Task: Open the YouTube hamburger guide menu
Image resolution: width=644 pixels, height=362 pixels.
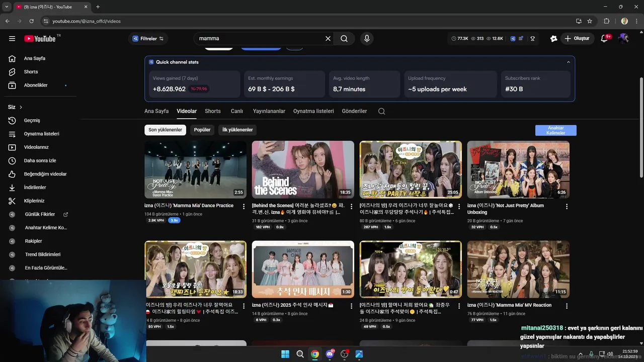Action: 12,39
